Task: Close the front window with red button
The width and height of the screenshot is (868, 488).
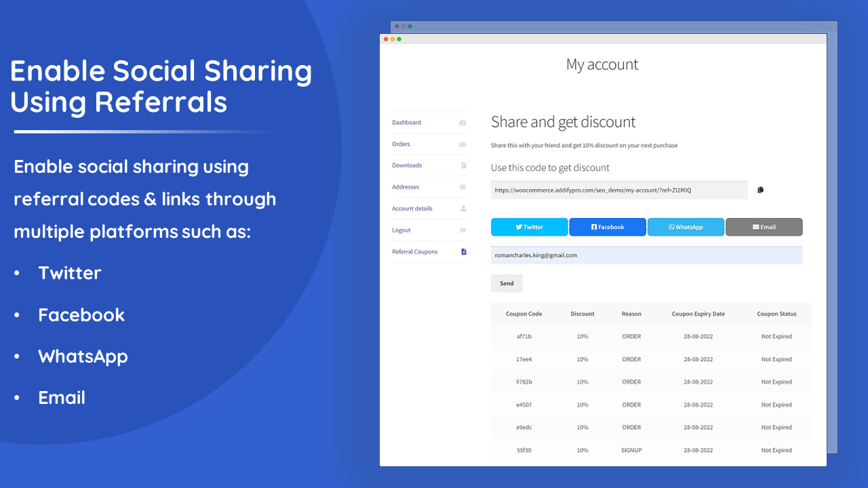Action: (386, 39)
